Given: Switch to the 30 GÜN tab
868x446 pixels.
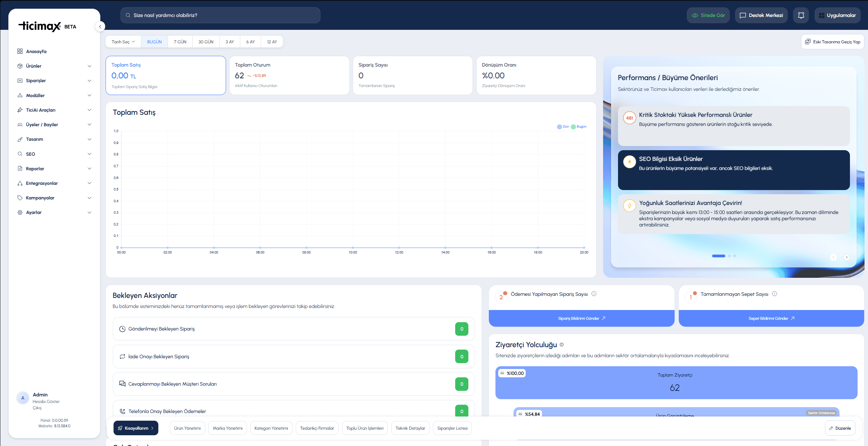Looking at the screenshot, I should [x=206, y=42].
